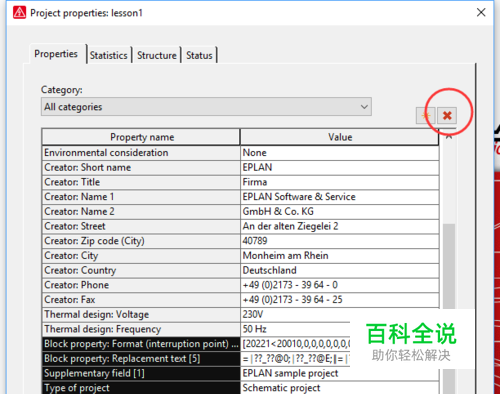Open the Category dropdown showing All categories
The image size is (500, 394).
click(206, 107)
